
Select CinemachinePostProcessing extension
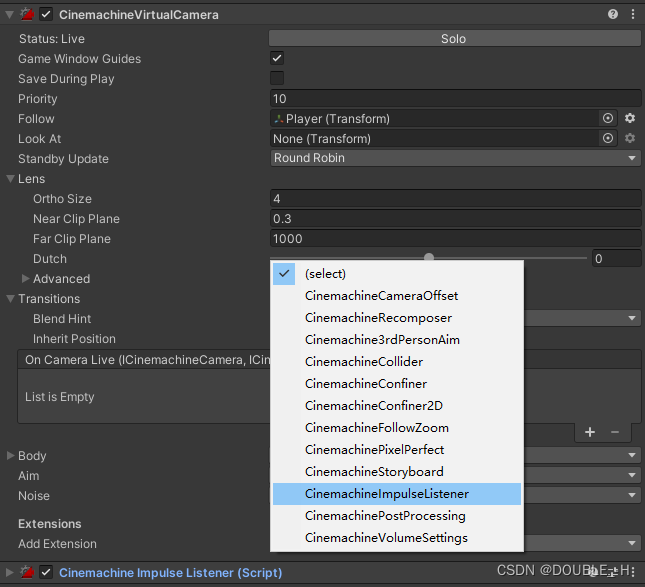(x=397, y=516)
